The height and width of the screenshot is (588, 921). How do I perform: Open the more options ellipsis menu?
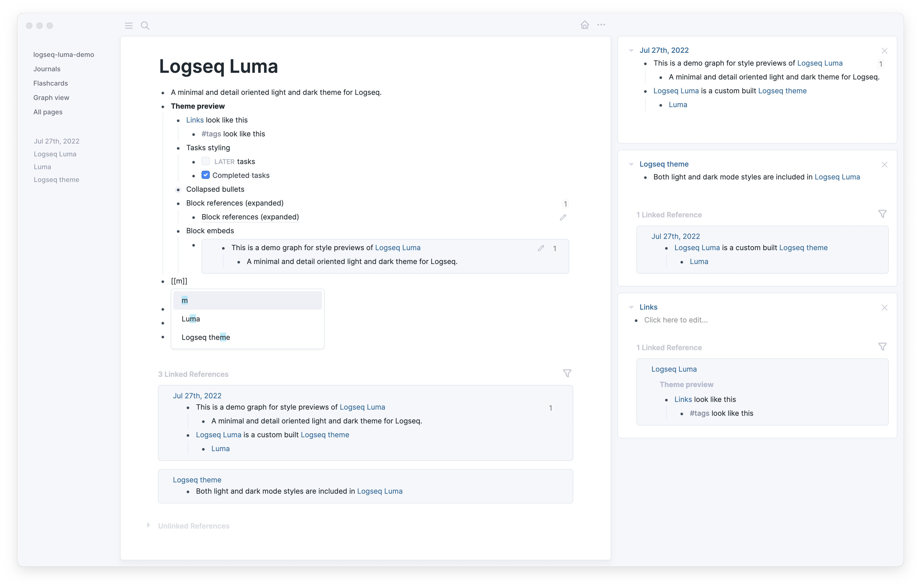tap(601, 24)
